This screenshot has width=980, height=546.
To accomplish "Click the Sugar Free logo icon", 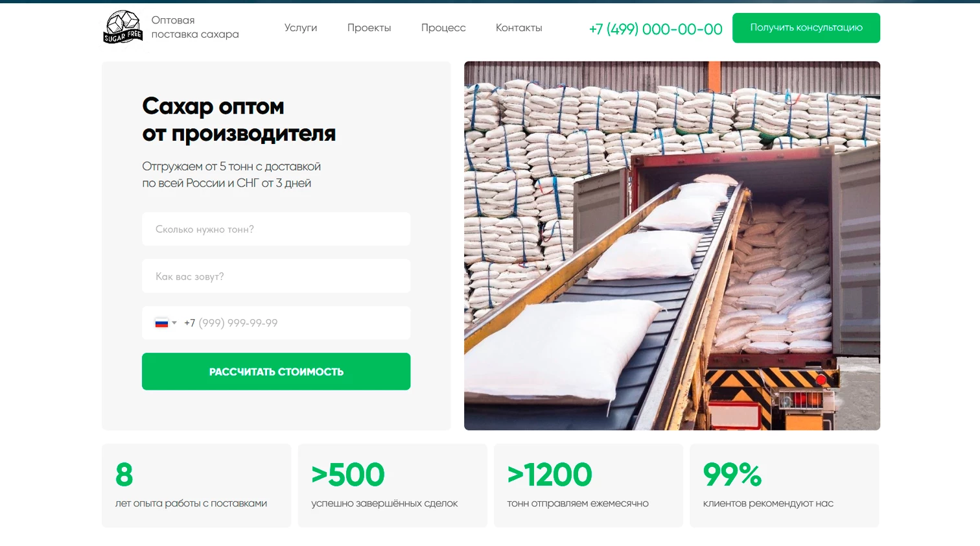I will (123, 27).
